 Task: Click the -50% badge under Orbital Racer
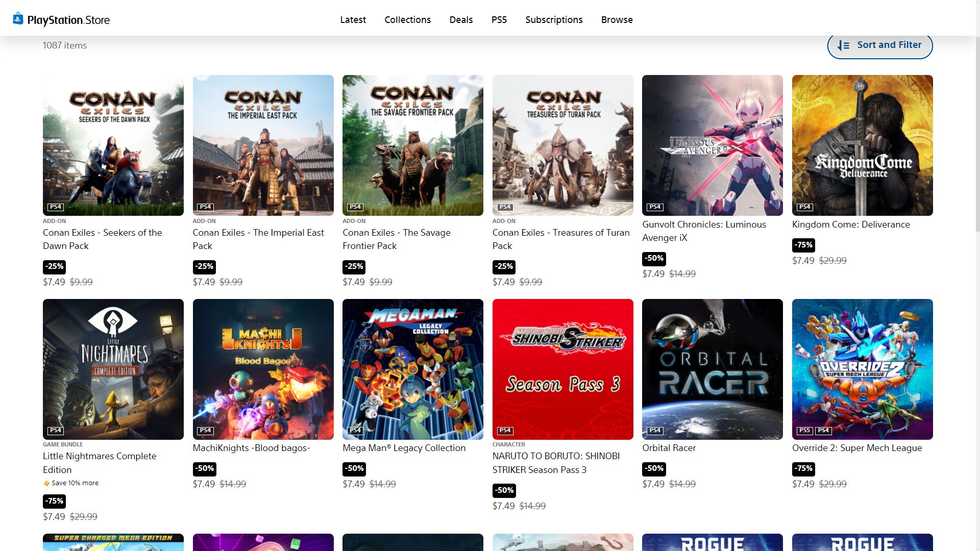(654, 468)
